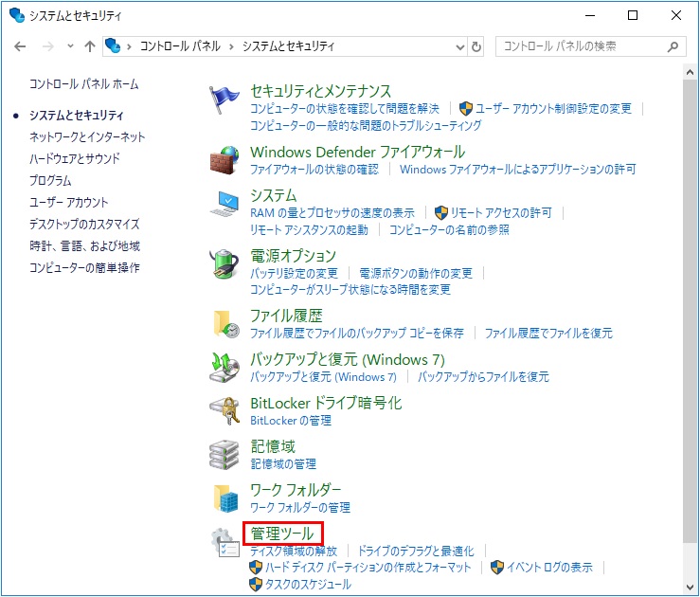Click 記憶域の管理 link
The image size is (700, 597).
(283, 464)
